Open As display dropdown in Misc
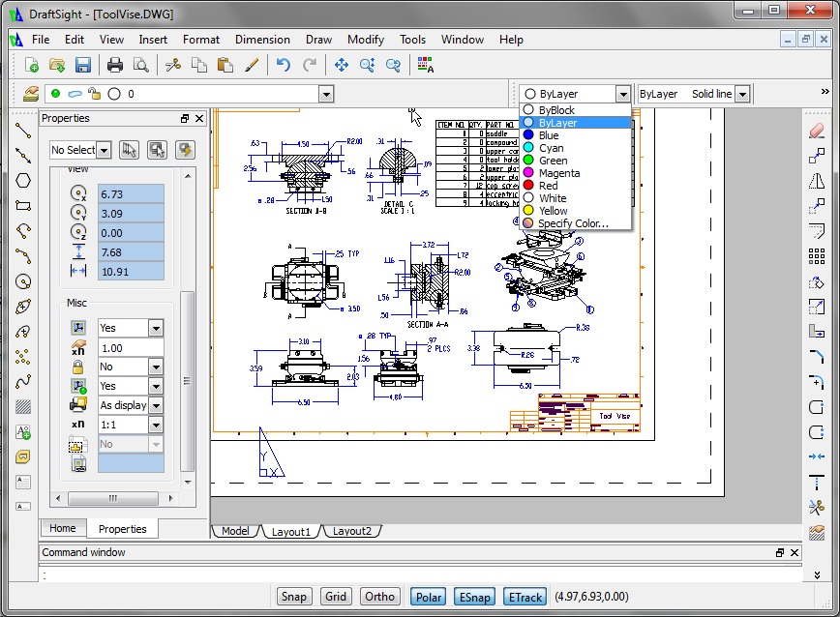The image size is (840, 617). (156, 405)
